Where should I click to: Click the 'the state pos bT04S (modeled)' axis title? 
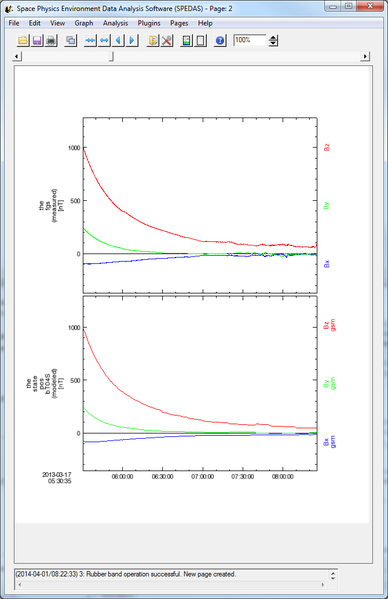coord(45,384)
